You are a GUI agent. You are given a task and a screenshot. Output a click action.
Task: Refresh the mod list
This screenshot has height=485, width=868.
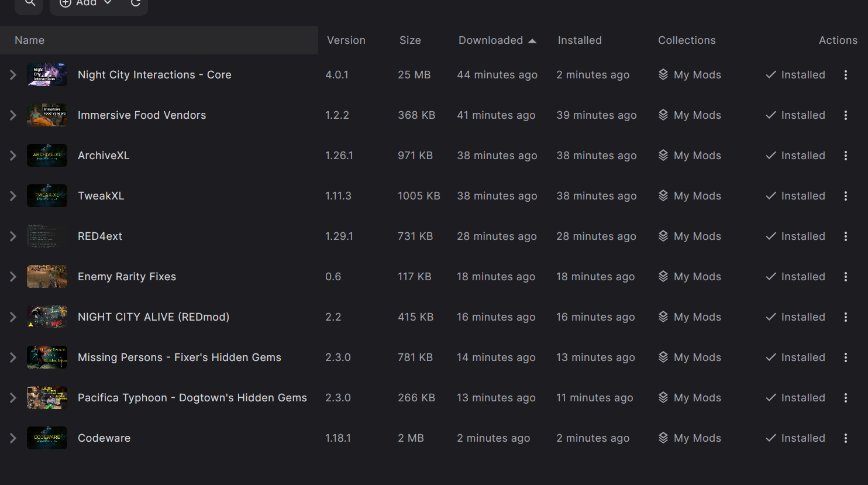136,4
